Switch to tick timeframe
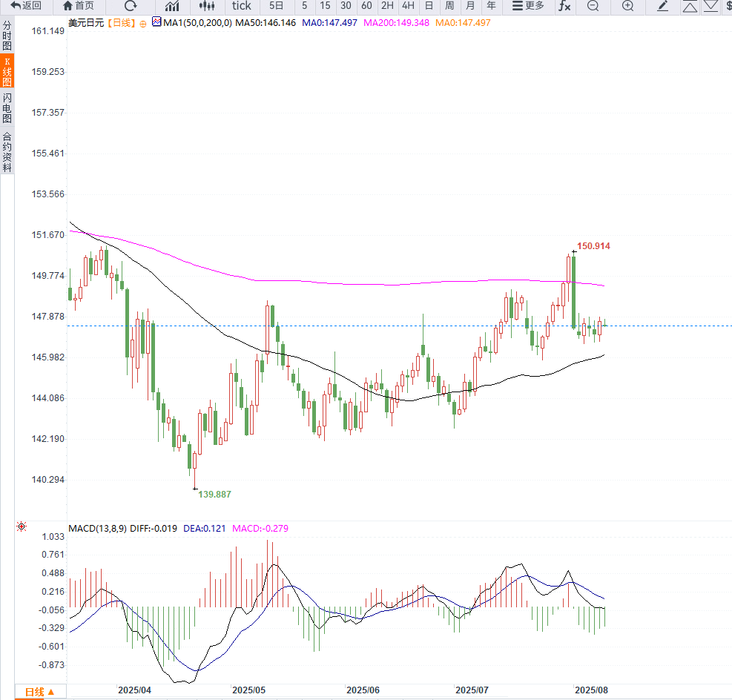Viewport: 732px width, 700px height. [x=241, y=6]
